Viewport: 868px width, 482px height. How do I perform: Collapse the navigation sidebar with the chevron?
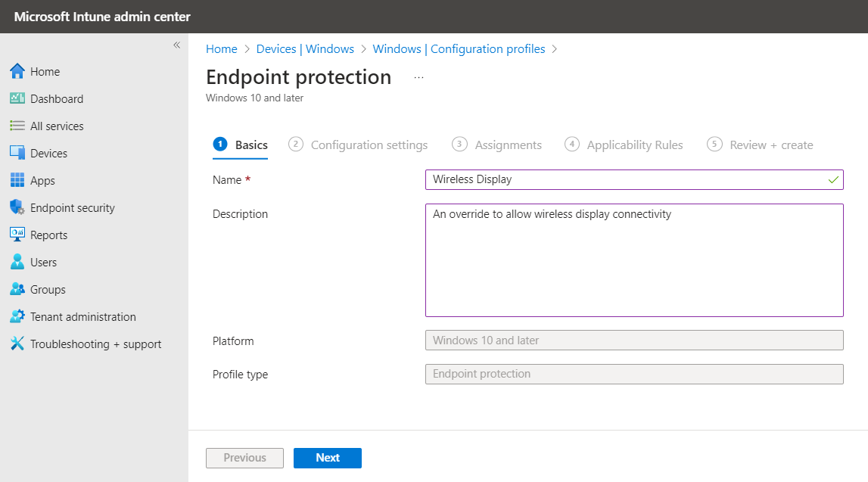point(176,45)
